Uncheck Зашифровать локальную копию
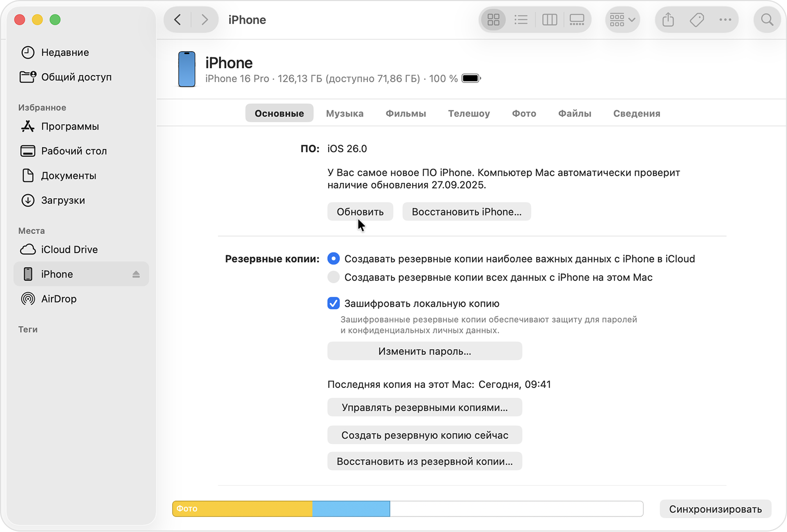Image resolution: width=787 pixels, height=532 pixels. tap(333, 303)
